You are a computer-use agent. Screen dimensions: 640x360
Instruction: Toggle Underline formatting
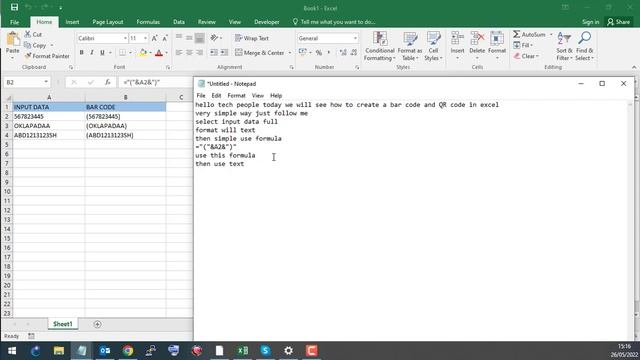tap(102, 53)
